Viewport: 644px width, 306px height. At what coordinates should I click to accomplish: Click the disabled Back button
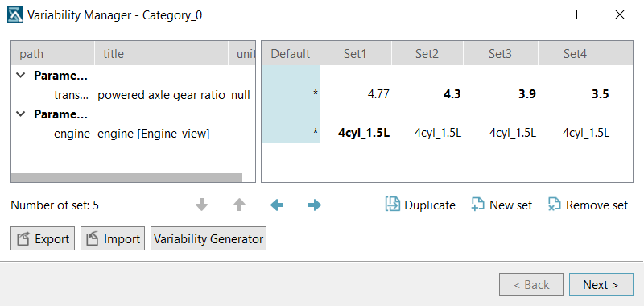click(x=531, y=284)
